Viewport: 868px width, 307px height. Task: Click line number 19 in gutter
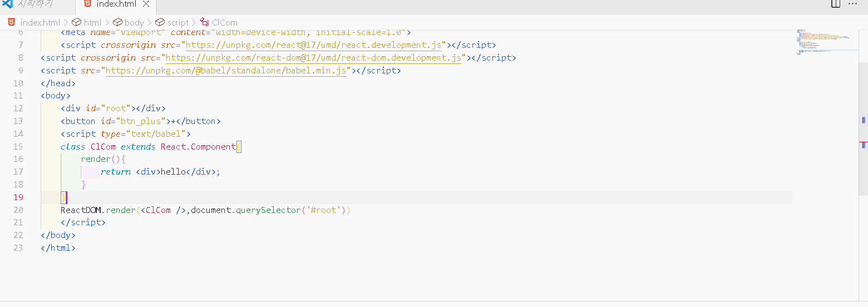click(18, 197)
